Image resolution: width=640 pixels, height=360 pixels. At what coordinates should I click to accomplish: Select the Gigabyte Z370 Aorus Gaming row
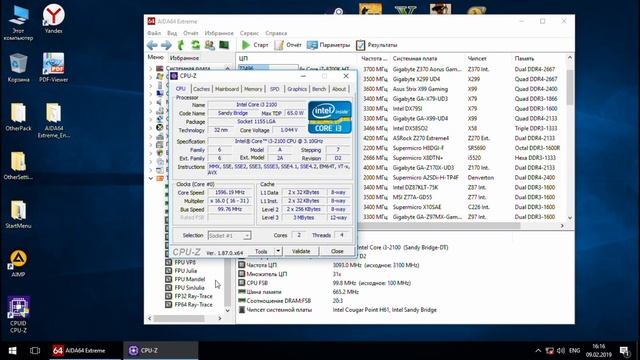coord(426,69)
